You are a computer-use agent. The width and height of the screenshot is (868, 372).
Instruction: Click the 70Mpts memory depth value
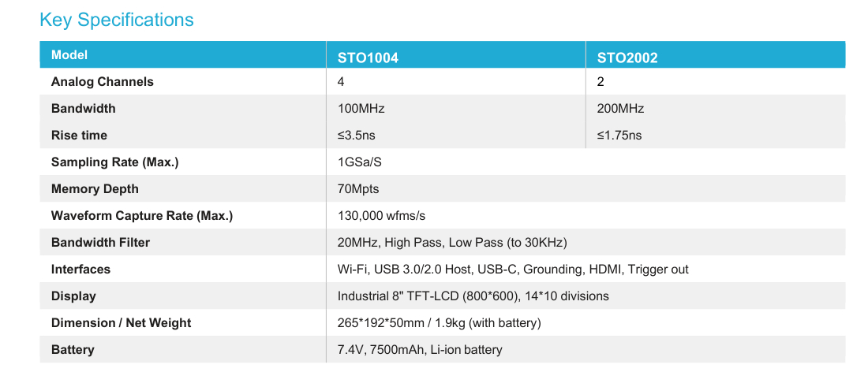[x=358, y=189]
